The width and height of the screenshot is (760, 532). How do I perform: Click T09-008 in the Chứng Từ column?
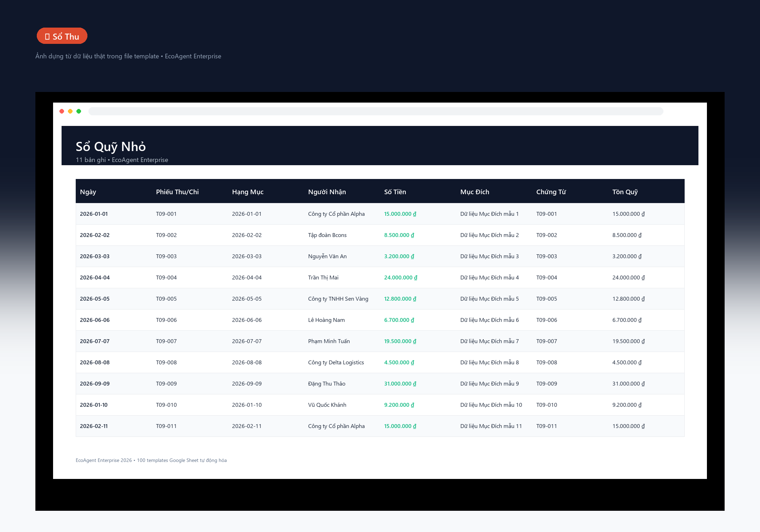(547, 362)
